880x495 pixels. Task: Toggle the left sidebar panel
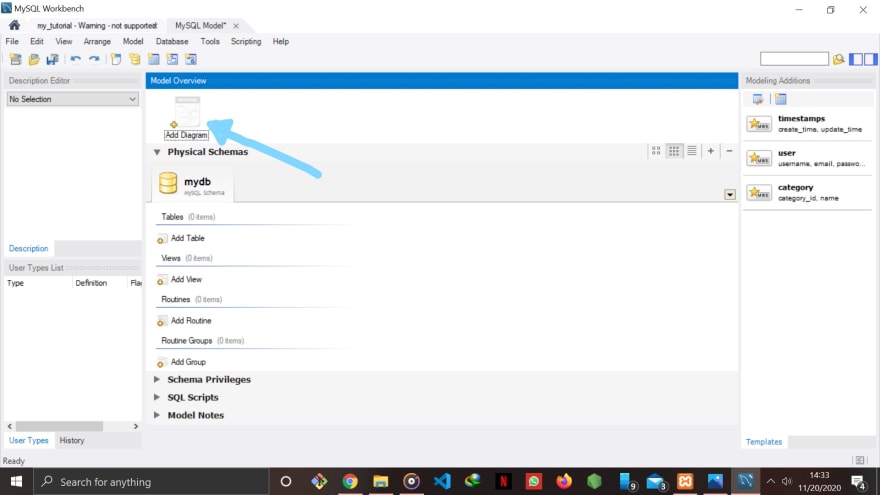[856, 59]
